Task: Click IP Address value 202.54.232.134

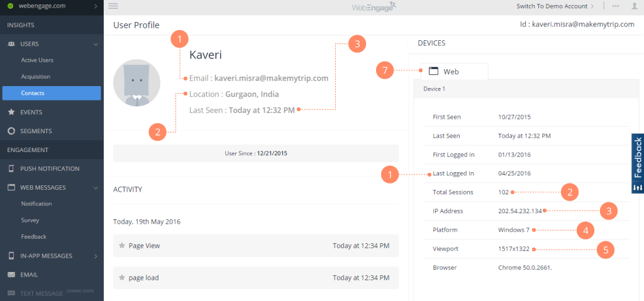Action: [x=519, y=211]
